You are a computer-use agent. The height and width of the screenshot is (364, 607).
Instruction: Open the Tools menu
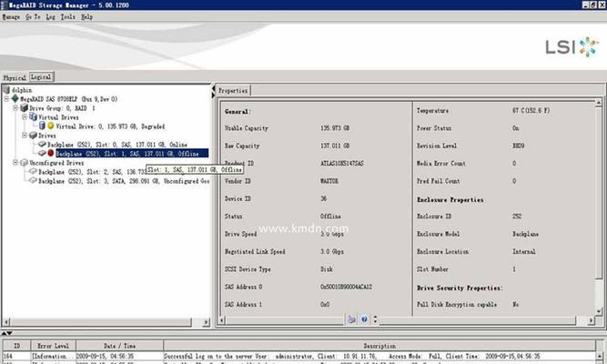68,16
